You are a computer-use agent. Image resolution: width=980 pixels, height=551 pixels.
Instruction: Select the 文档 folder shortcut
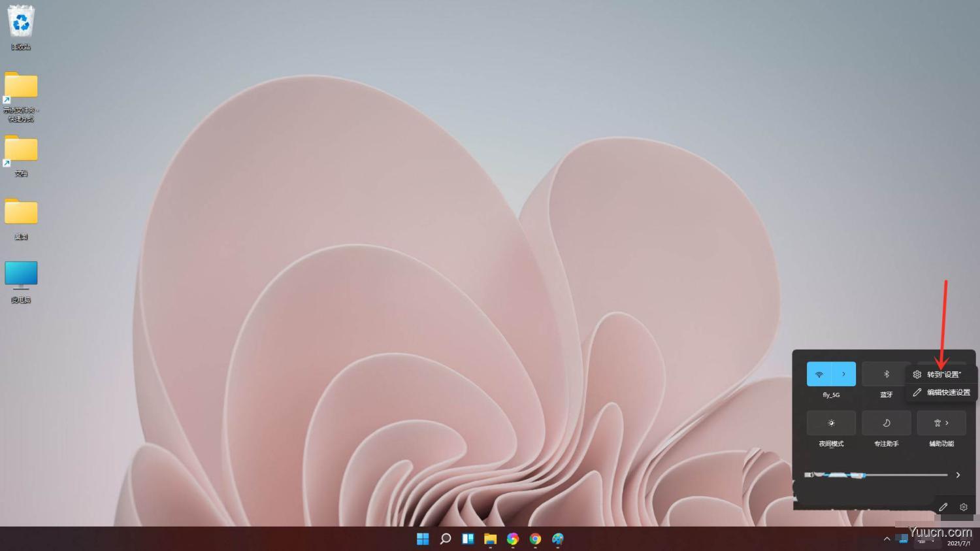(x=21, y=156)
